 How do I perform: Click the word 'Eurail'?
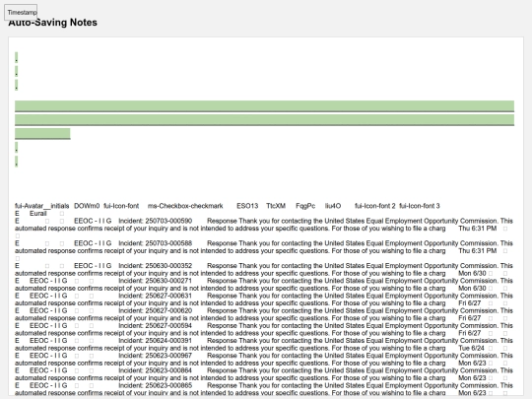coord(38,214)
